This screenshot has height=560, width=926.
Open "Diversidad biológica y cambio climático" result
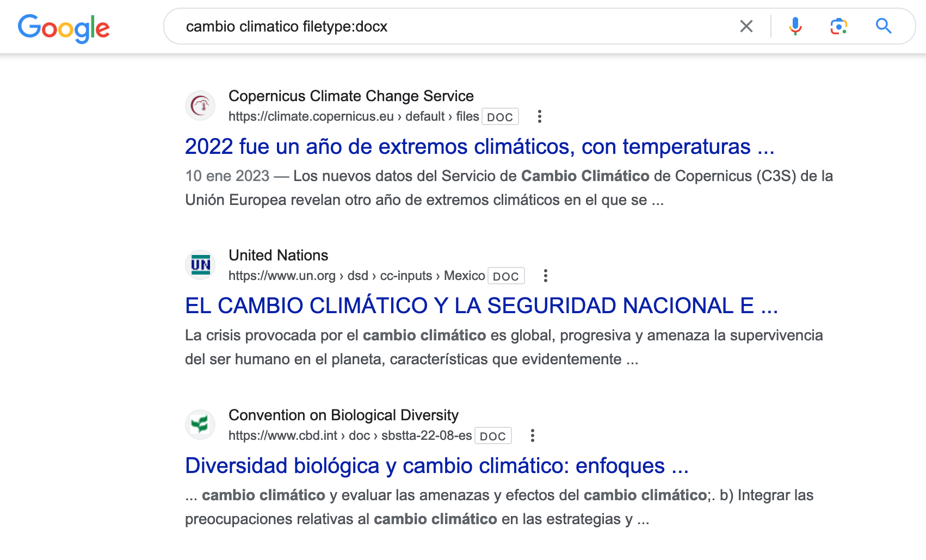436,466
